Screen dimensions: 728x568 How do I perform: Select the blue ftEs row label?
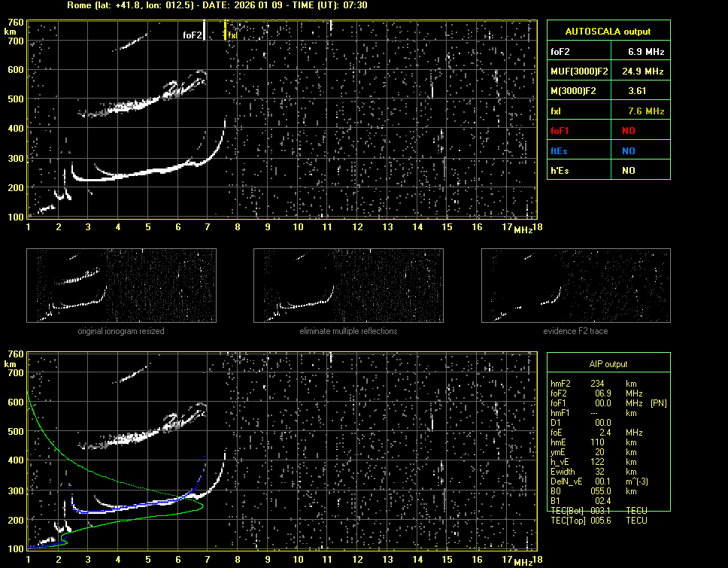click(x=559, y=150)
